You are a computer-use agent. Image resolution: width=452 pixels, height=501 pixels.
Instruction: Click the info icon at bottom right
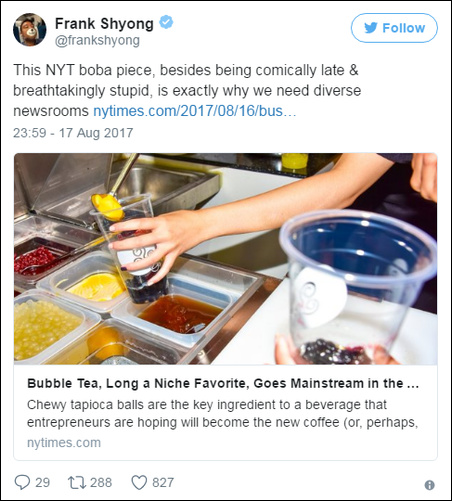(430, 485)
